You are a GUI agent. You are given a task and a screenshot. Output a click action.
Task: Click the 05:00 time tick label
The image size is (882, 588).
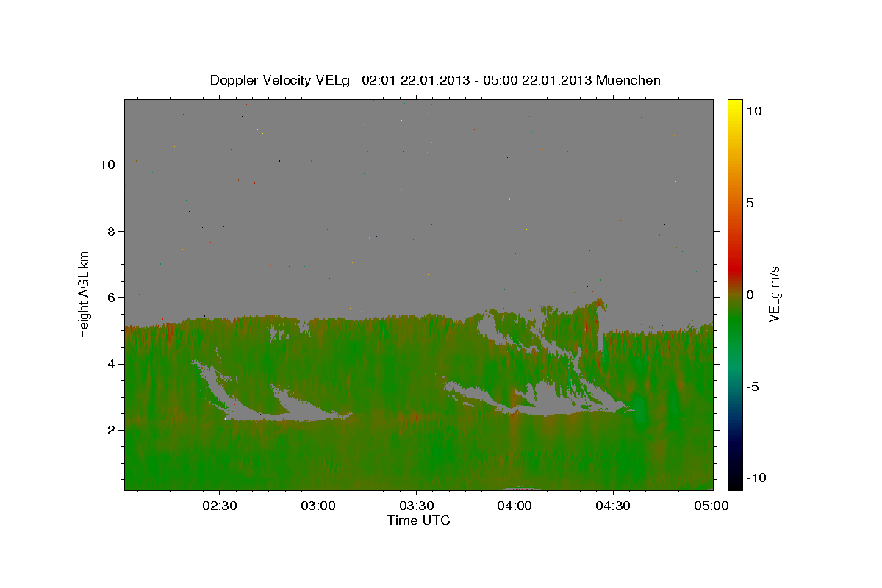711,506
